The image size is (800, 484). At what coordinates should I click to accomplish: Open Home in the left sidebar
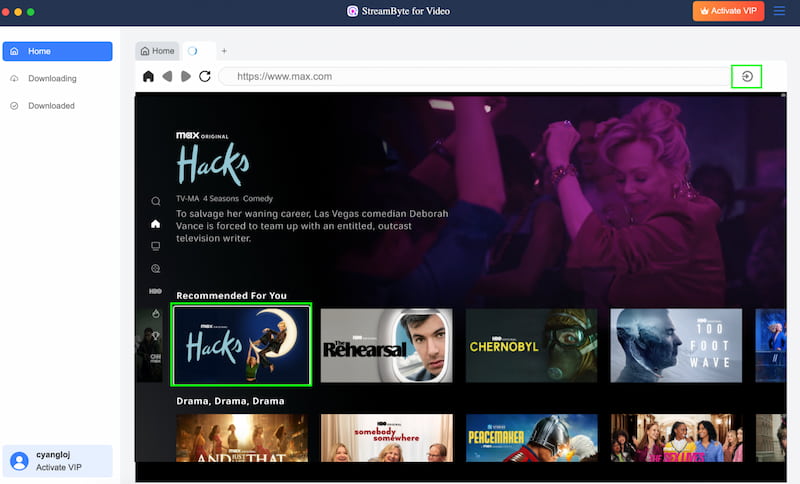pyautogui.click(x=58, y=52)
